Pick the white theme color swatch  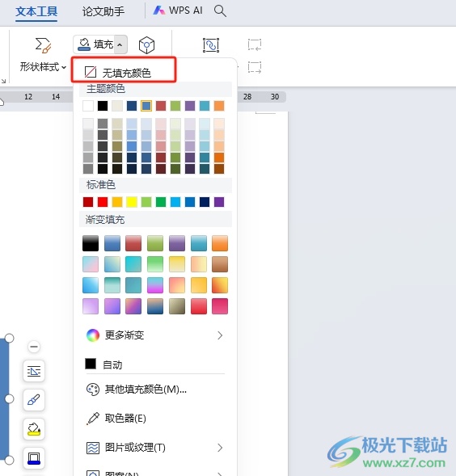point(88,106)
